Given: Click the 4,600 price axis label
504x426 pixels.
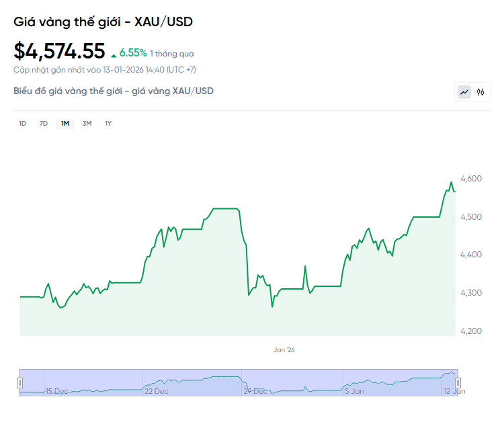Looking at the screenshot, I should (472, 179).
